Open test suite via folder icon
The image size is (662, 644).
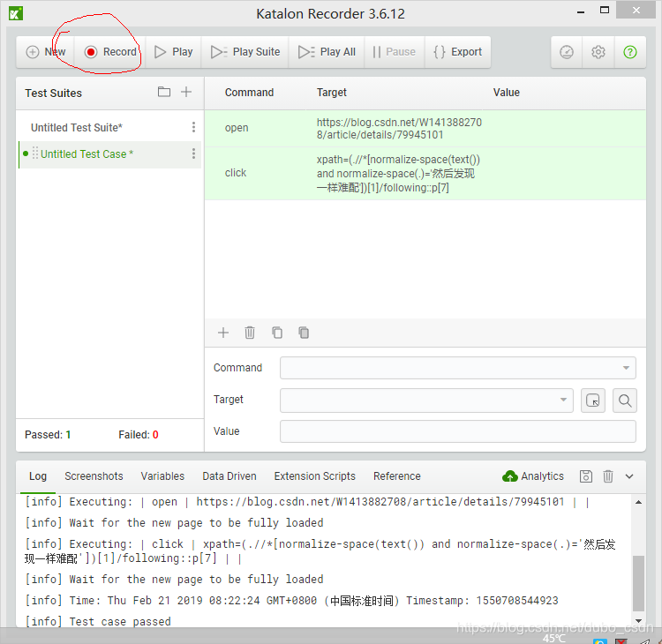point(164,92)
